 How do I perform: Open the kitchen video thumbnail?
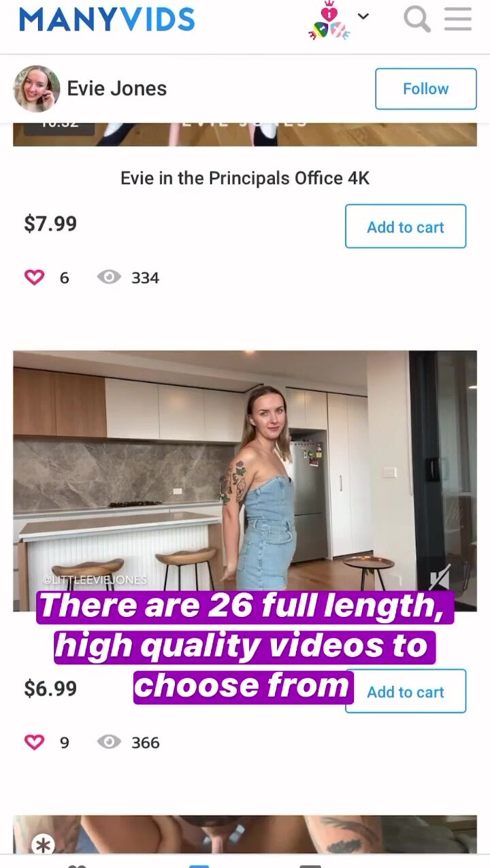pos(245,480)
